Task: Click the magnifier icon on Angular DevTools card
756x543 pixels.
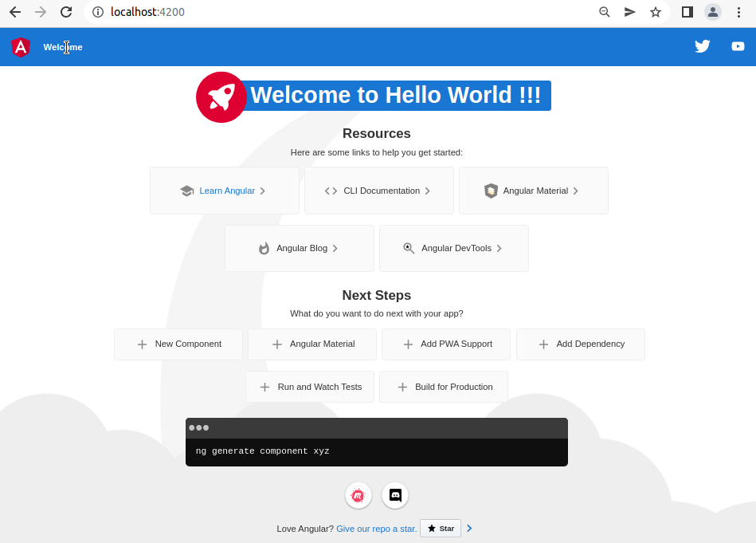Action: click(x=408, y=248)
